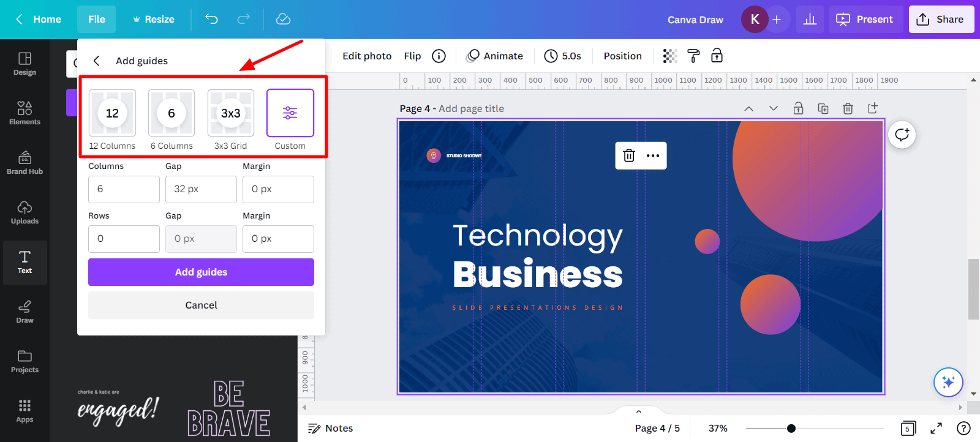Open the Resize option
980x442 pixels.
(154, 20)
